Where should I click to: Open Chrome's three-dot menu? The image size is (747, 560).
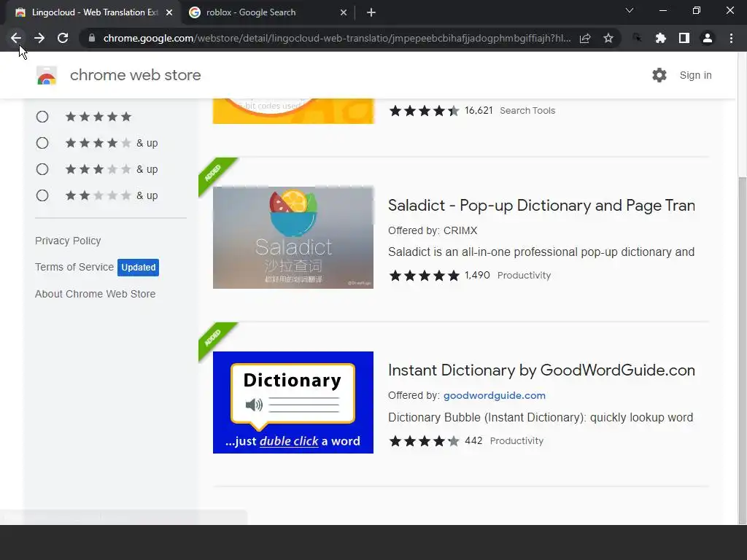731,38
